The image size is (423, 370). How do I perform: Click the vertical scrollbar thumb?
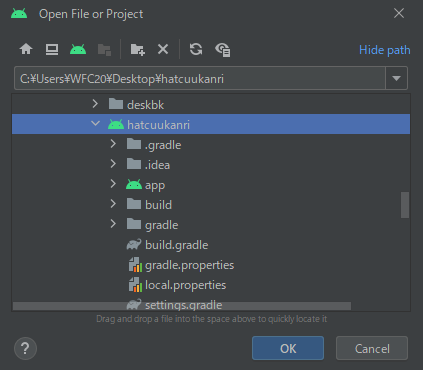[405, 205]
